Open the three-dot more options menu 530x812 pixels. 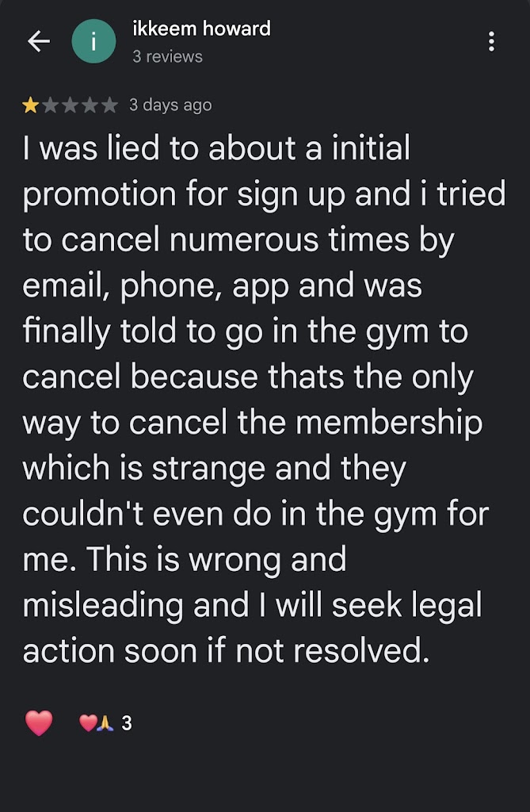pyautogui.click(x=492, y=42)
